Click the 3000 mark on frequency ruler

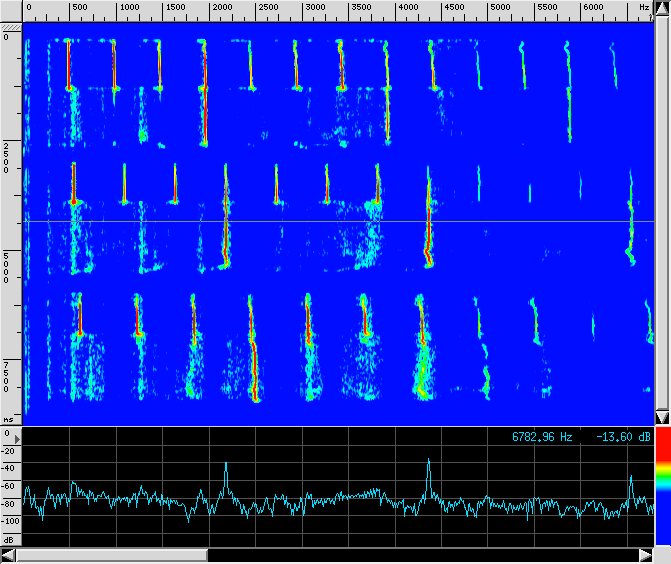coord(314,7)
